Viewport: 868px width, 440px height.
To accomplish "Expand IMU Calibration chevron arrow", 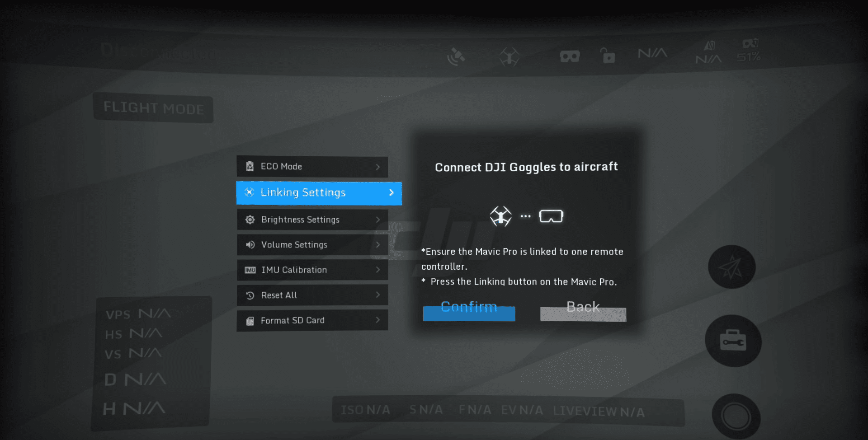I will [378, 270].
